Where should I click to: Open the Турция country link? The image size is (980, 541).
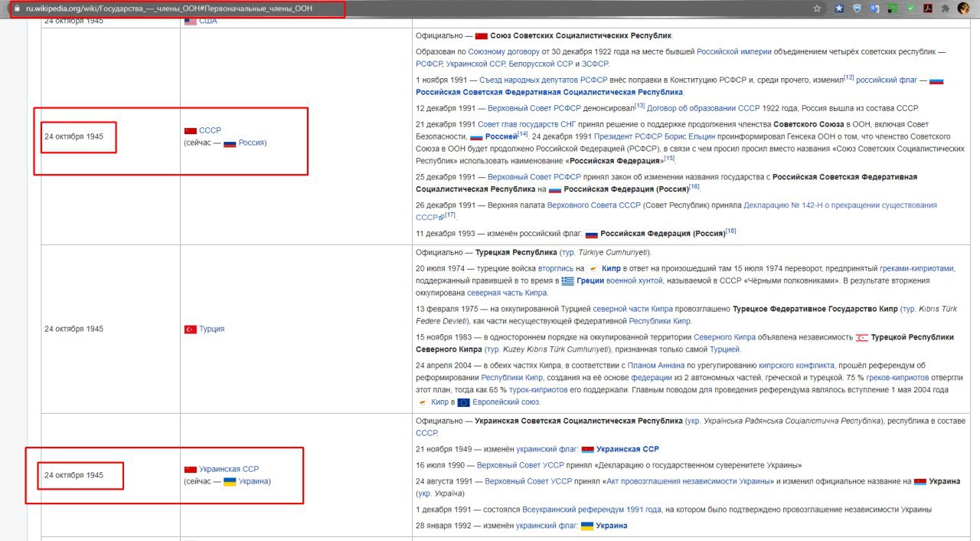[211, 330]
